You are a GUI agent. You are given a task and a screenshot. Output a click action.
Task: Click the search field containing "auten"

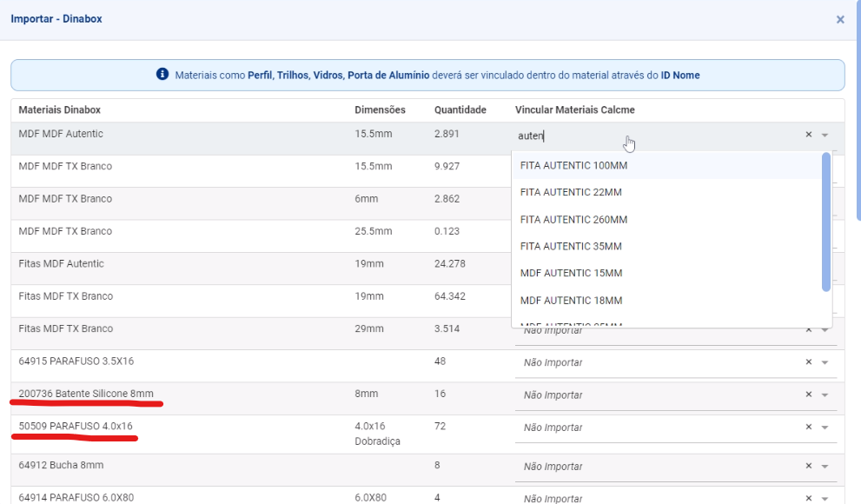point(652,136)
